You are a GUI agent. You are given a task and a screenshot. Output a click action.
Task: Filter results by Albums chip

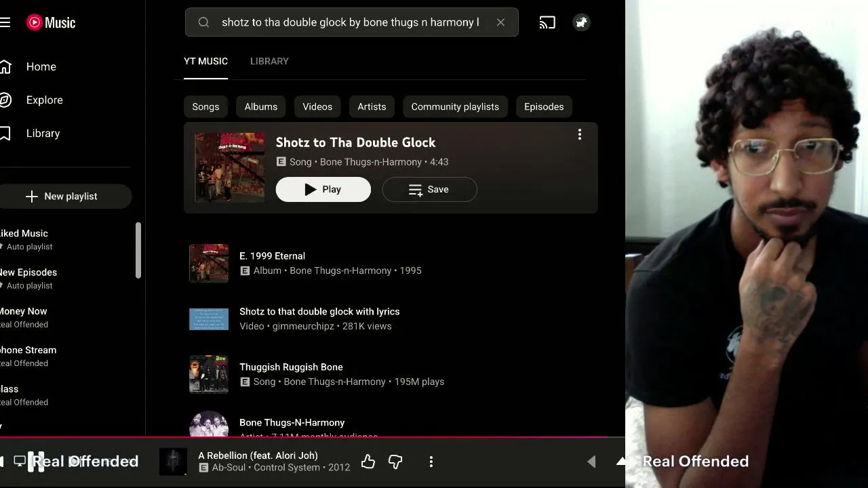pyautogui.click(x=261, y=106)
